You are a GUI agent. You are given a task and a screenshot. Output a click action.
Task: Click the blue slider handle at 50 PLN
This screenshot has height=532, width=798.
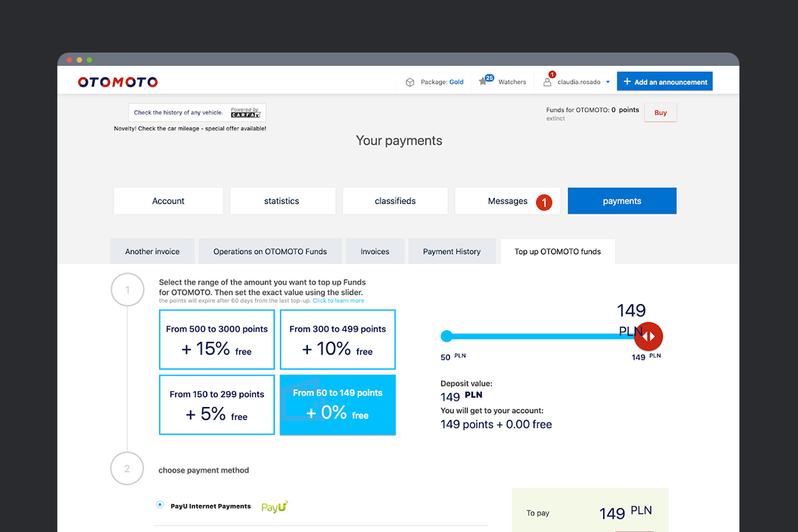coord(446,336)
